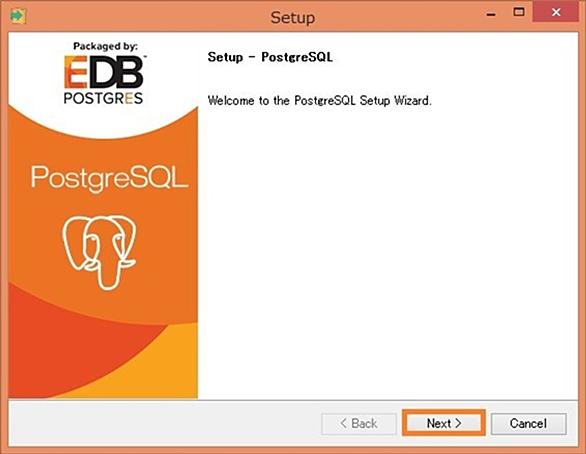Click the 'Setup - PostgreSQL' heading

pos(270,57)
